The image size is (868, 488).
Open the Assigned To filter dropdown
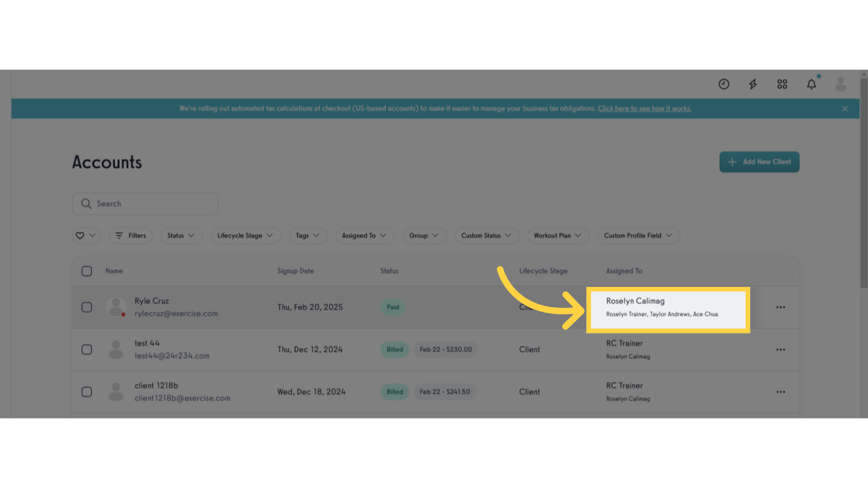363,235
